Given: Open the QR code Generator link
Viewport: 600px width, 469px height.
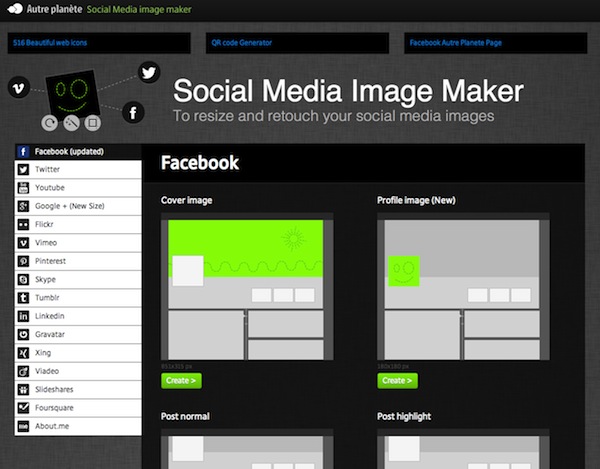Looking at the screenshot, I should pos(242,43).
